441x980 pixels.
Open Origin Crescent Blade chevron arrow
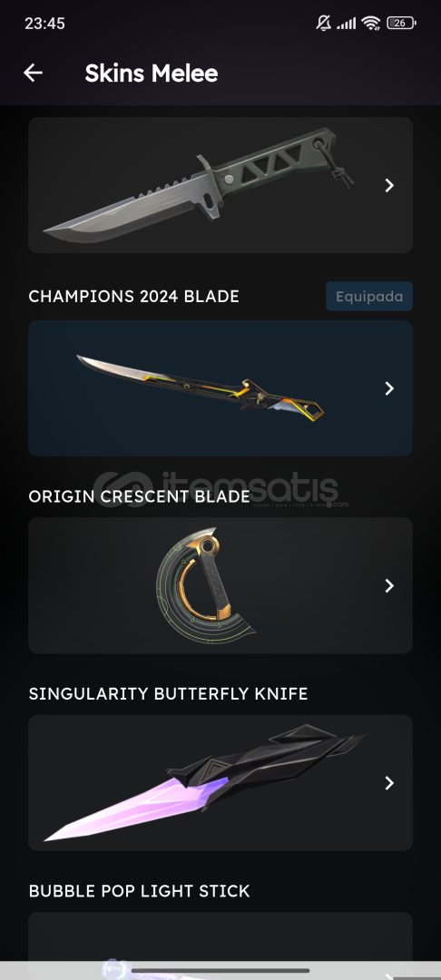(x=389, y=585)
